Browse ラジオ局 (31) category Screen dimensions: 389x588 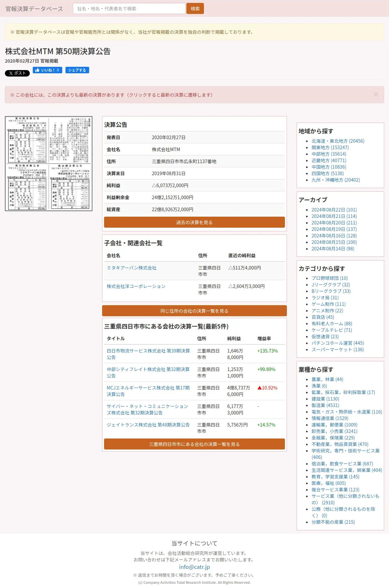click(x=325, y=298)
